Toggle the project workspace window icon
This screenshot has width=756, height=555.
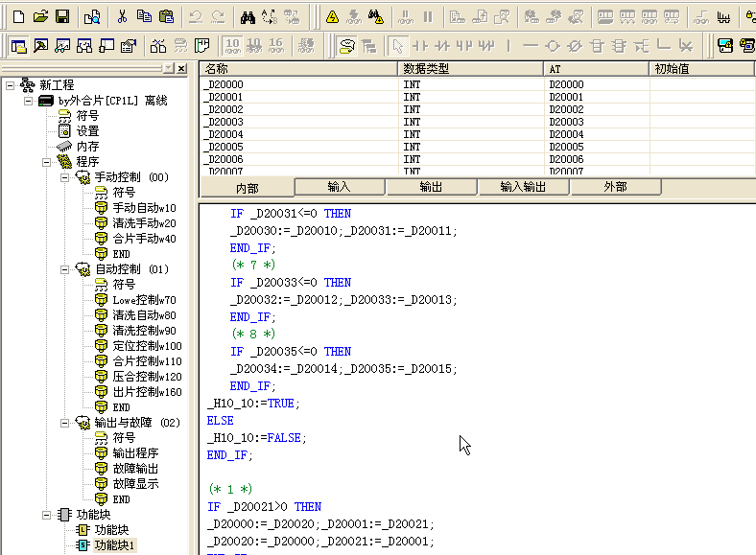[x=18, y=46]
